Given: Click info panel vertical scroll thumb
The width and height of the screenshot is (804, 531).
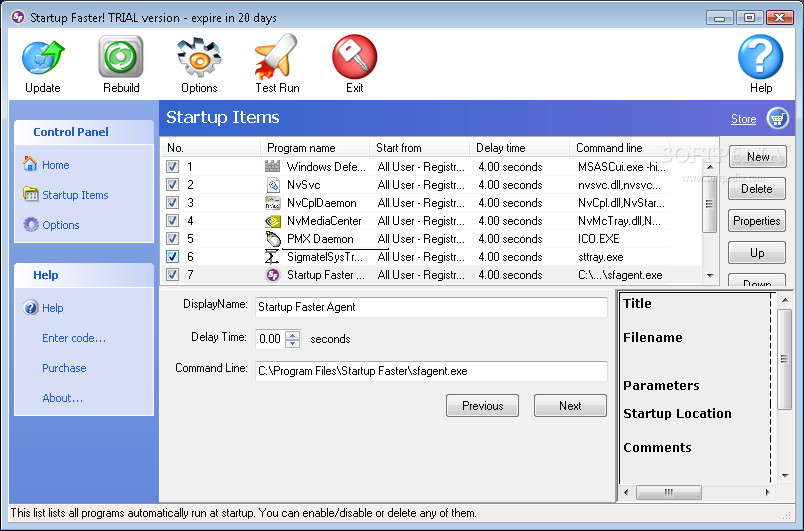Looking at the screenshot, I should coord(785,359).
